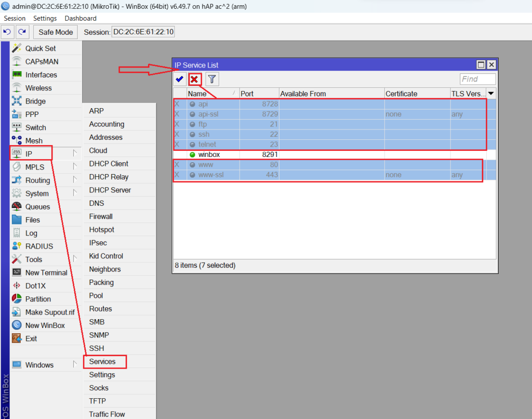Viewport: 532px width, 419px height.
Task: Click the Queues icon in sidebar
Action: pos(17,206)
